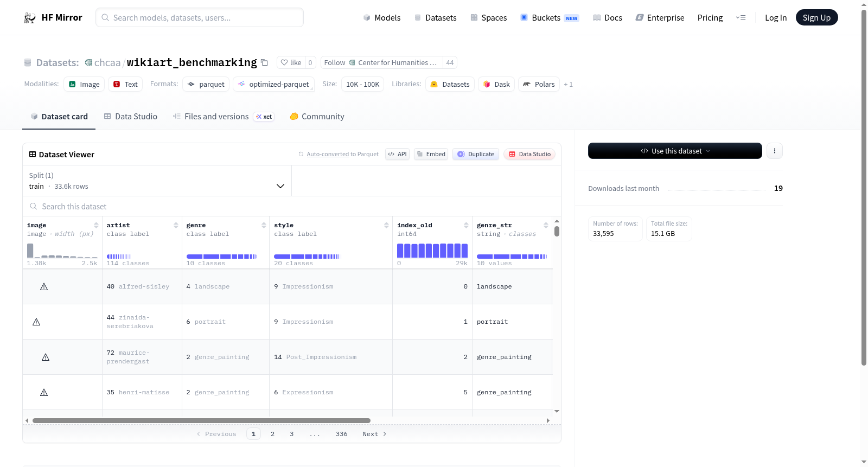868x467 pixels.
Task: Click the Embed button
Action: click(431, 154)
